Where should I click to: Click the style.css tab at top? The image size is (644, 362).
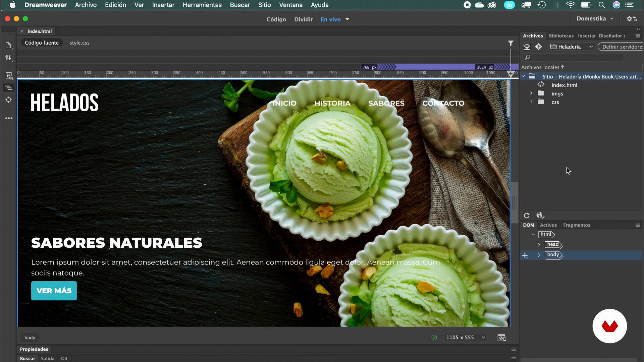click(79, 43)
